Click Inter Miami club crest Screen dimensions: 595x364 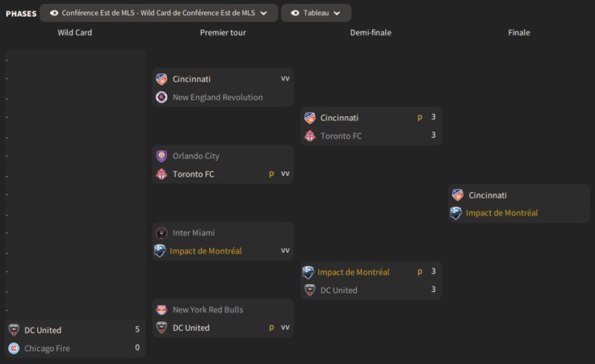pyautogui.click(x=161, y=232)
